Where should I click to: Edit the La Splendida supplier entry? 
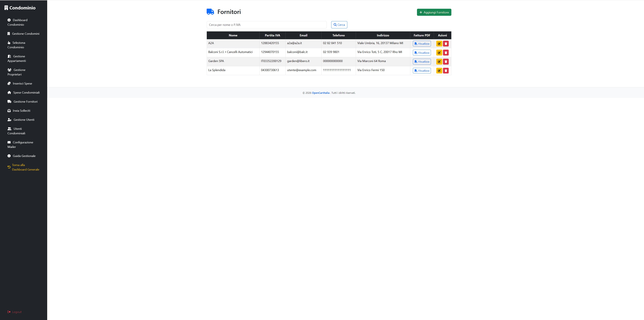(x=439, y=71)
